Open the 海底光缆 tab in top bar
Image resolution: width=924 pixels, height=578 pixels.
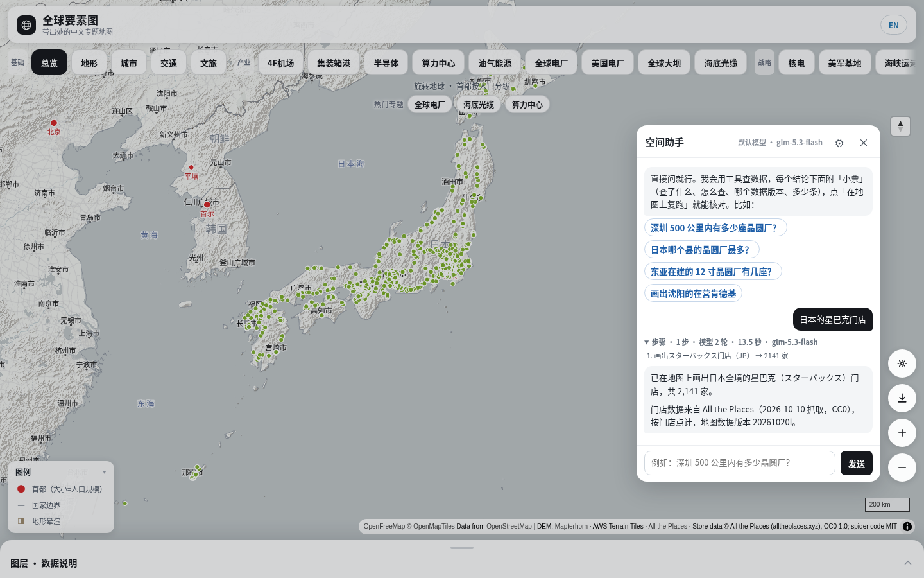pyautogui.click(x=721, y=63)
